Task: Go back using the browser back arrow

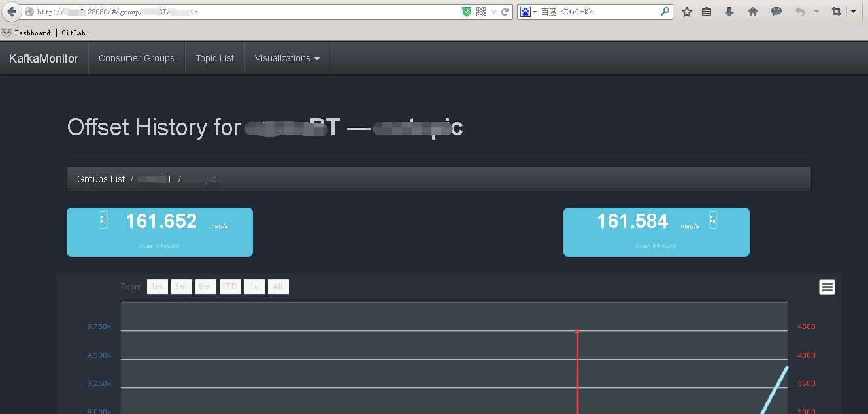Action: click(x=12, y=12)
